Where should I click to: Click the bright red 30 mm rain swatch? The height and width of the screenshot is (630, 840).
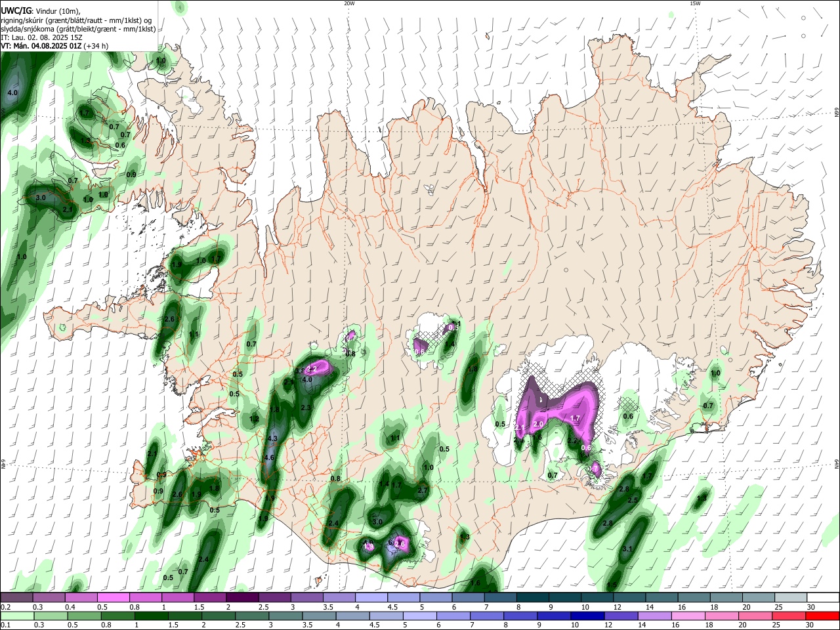pyautogui.click(x=823, y=616)
